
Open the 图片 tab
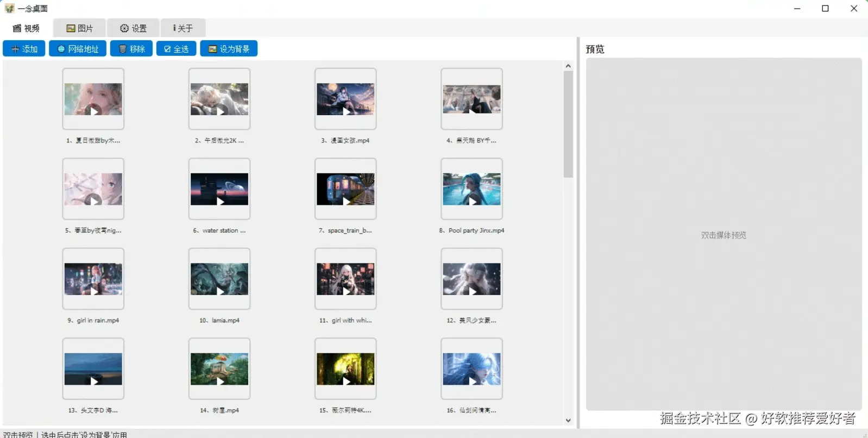click(x=79, y=28)
